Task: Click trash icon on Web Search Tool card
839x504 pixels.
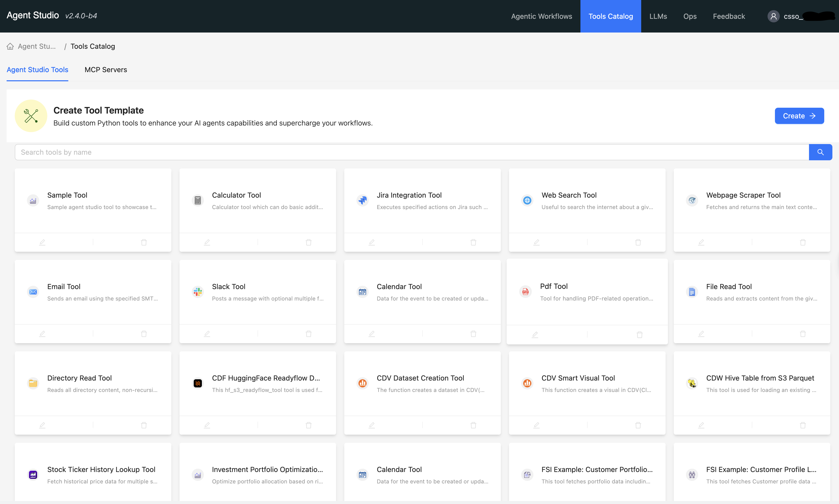Action: point(638,242)
